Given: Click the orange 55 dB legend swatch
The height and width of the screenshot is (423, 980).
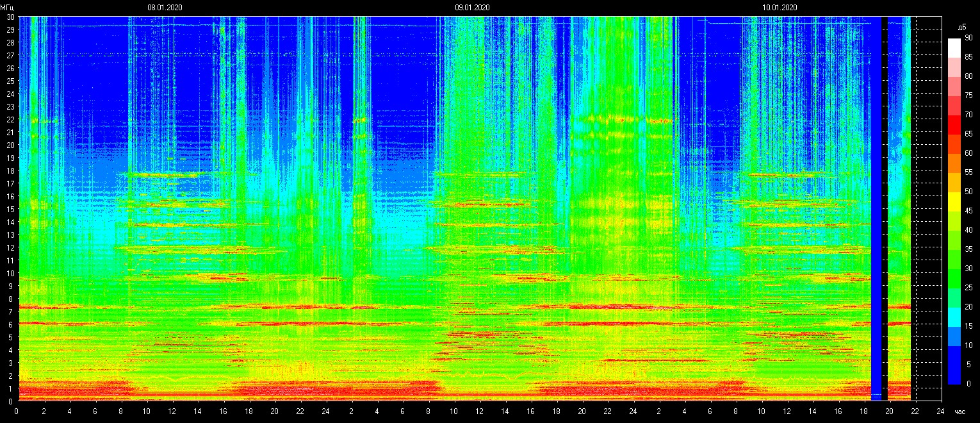Looking at the screenshot, I should pos(954,163).
